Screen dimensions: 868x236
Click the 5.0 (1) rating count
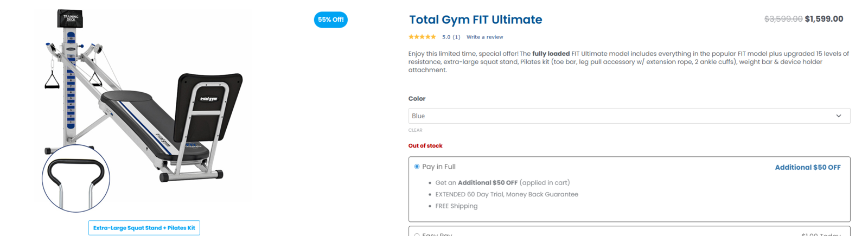[451, 37]
